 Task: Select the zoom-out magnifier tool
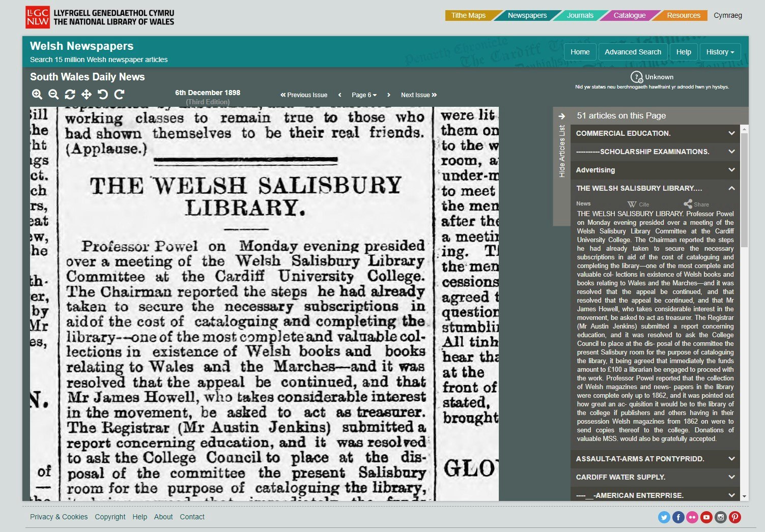pyautogui.click(x=53, y=94)
